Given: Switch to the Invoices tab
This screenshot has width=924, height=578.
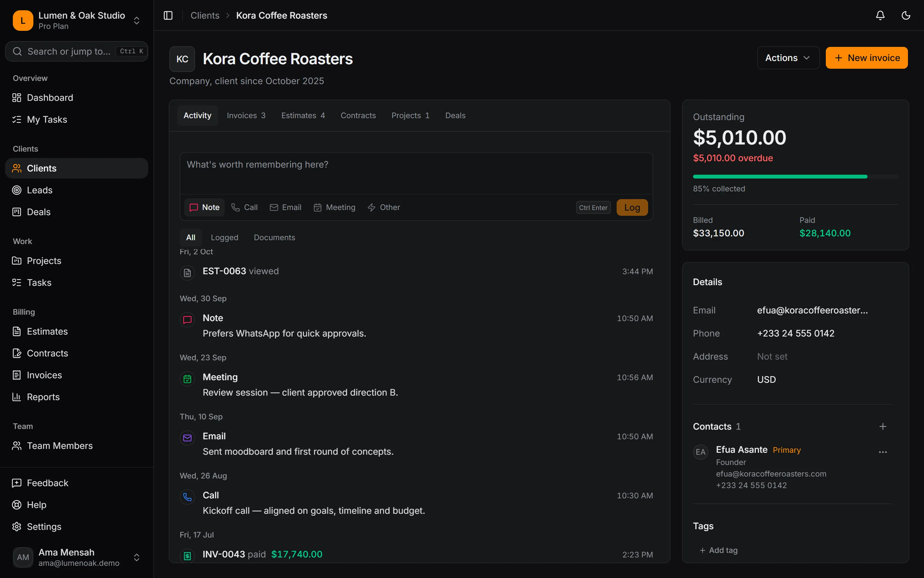Looking at the screenshot, I should [246, 116].
